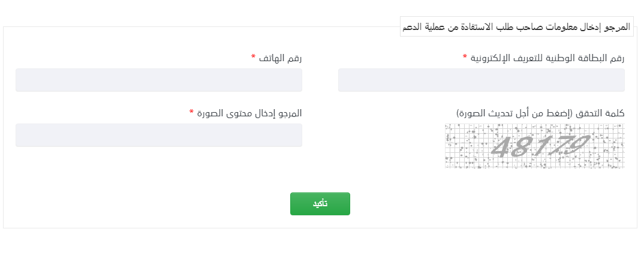Select the captcha image content input field
Screen dimensions: 644x253
click(x=158, y=135)
